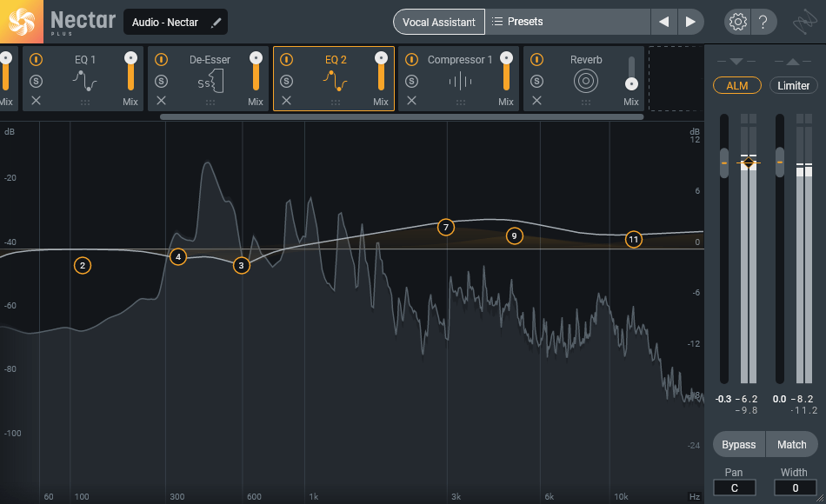The image size is (826, 504).
Task: Click the output gain slider handle
Action: coord(780,162)
